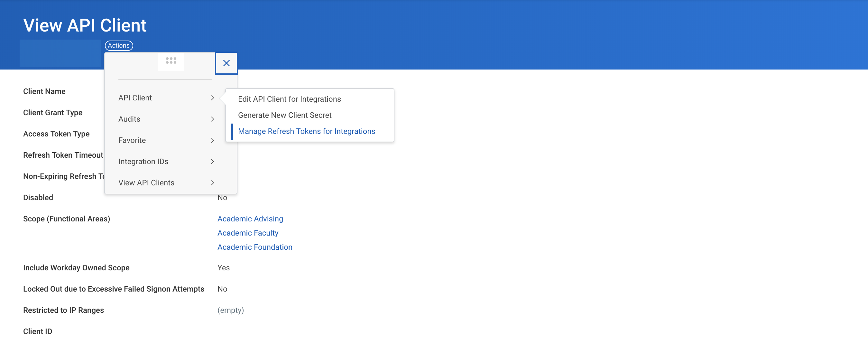This screenshot has height=354, width=868.
Task: Choose Generate New Client Secret
Action: tap(284, 115)
